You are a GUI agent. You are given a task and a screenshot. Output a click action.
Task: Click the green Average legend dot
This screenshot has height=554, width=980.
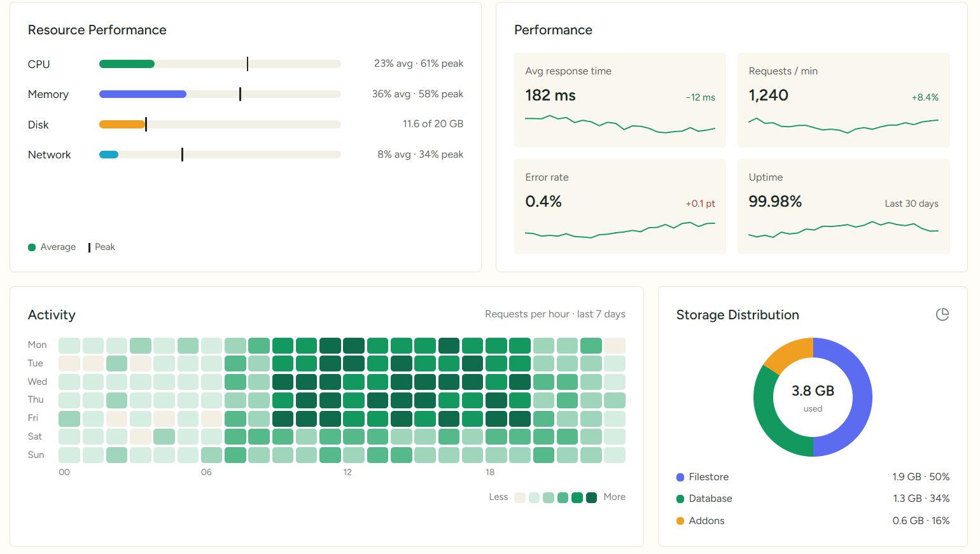tap(32, 247)
